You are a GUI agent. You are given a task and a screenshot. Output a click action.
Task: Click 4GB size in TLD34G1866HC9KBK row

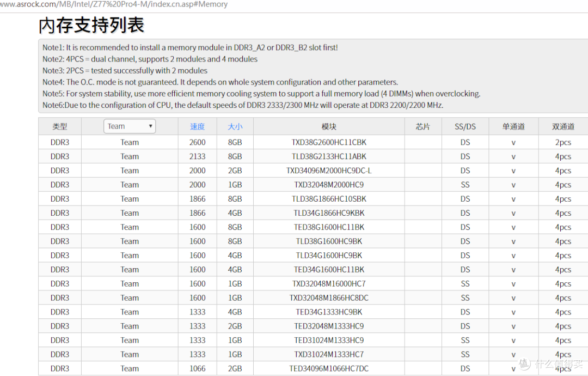point(235,213)
